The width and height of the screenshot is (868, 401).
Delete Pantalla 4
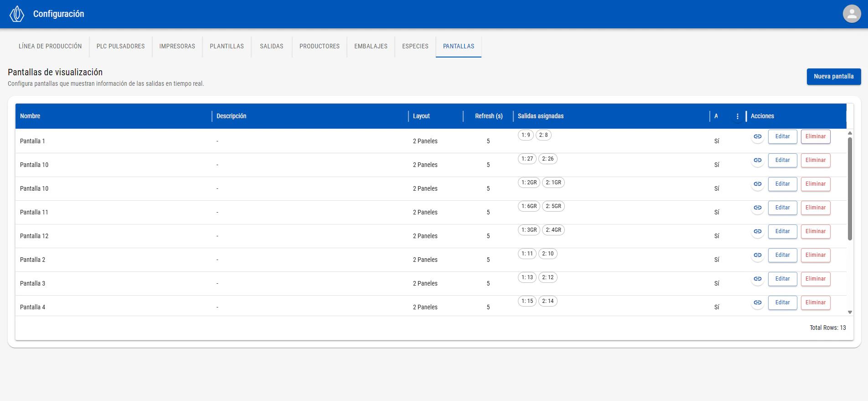(816, 302)
